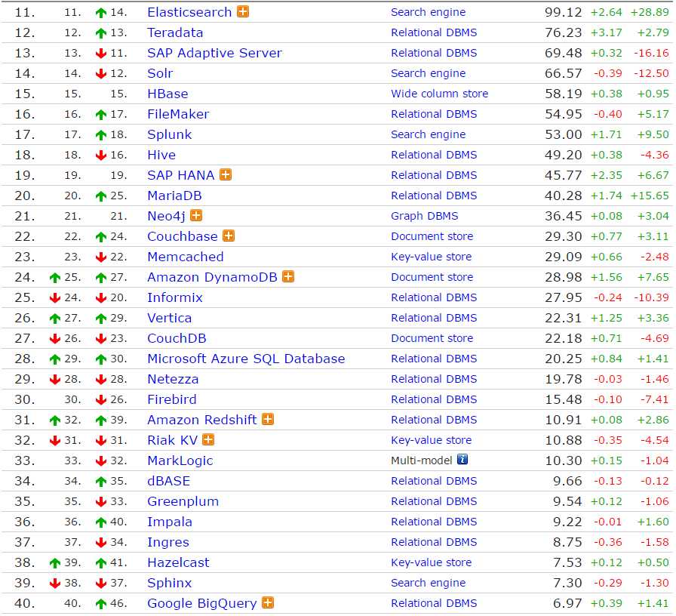This screenshot has height=616, width=676.
Task: Open the MarkLogic link
Action: coord(180,460)
